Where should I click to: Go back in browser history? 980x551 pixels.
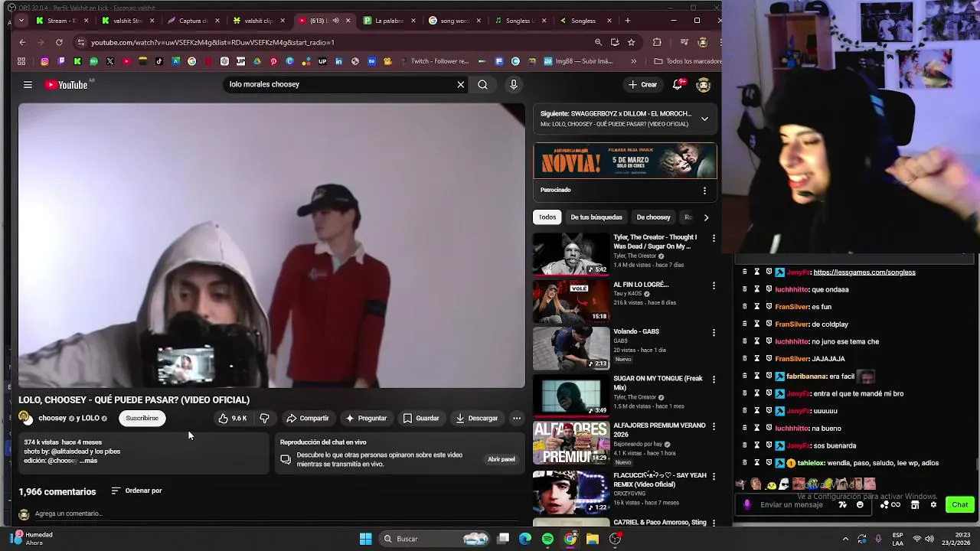click(x=22, y=42)
